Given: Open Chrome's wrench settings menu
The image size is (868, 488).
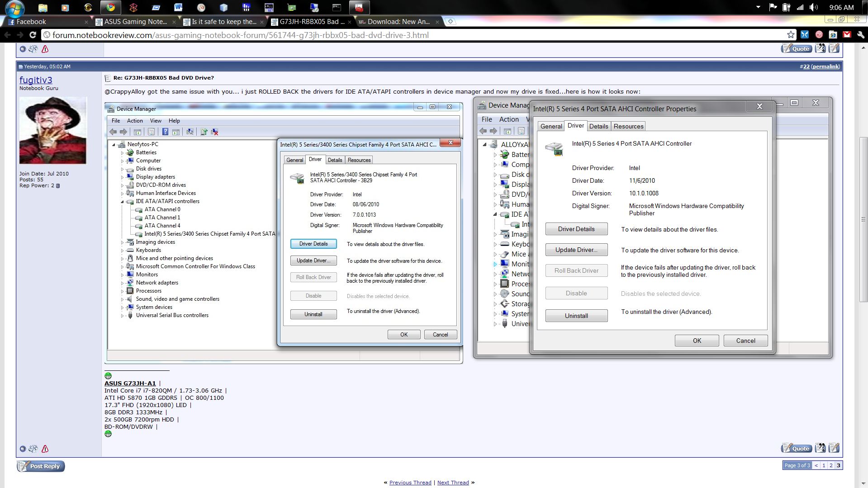Looking at the screenshot, I should (860, 34).
